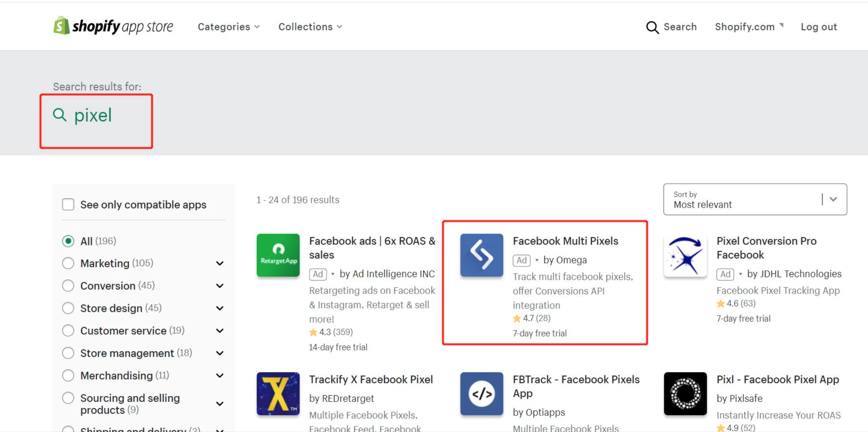Select the RetargetApp icon for Facebook ads

[278, 255]
